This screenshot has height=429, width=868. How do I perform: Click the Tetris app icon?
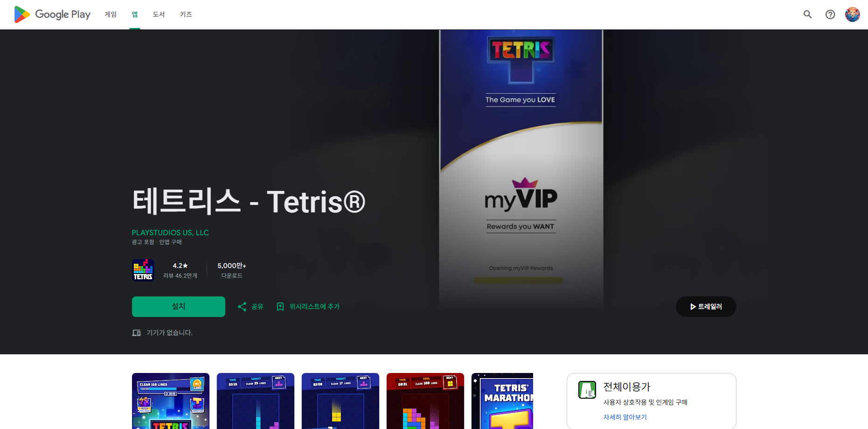143,270
